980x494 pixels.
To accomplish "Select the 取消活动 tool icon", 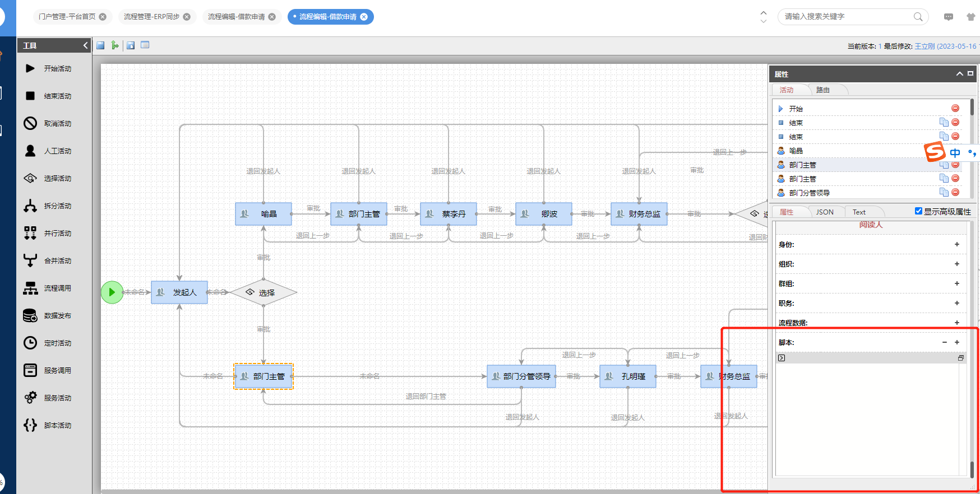I will coord(30,123).
